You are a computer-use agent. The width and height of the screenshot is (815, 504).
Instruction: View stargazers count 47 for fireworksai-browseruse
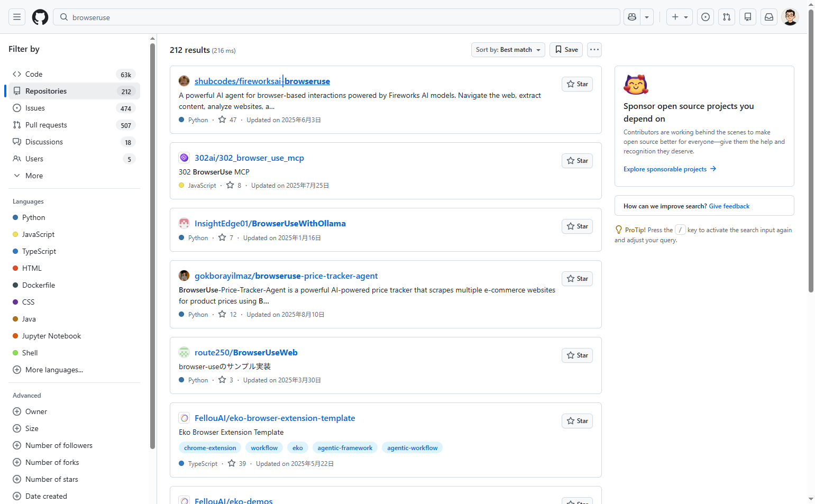[x=228, y=120]
